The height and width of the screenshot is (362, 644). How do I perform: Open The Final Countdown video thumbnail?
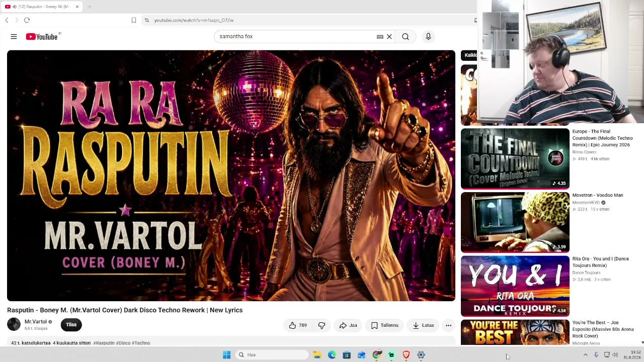[x=515, y=158]
